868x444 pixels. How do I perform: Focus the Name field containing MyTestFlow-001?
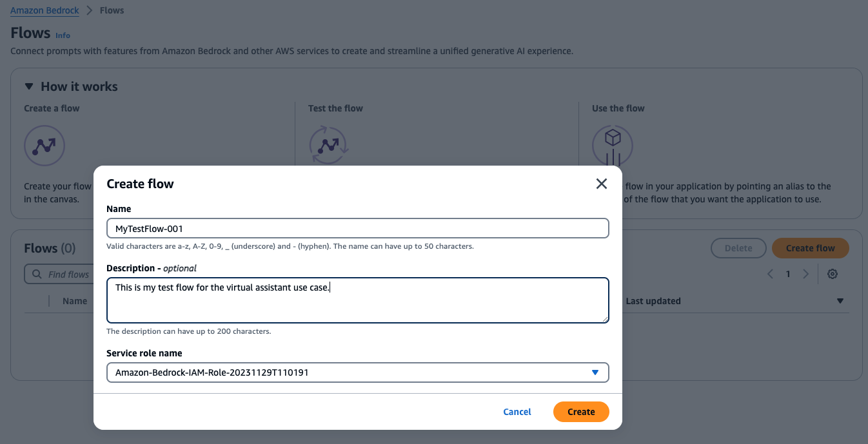pyautogui.click(x=358, y=229)
